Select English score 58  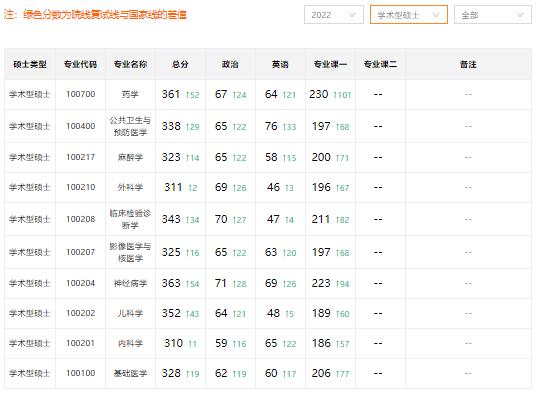tap(271, 157)
